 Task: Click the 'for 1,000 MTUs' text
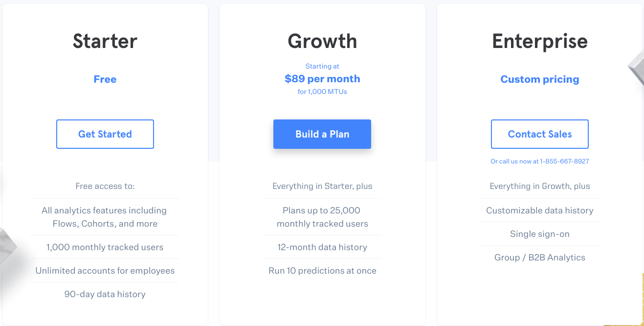(322, 92)
